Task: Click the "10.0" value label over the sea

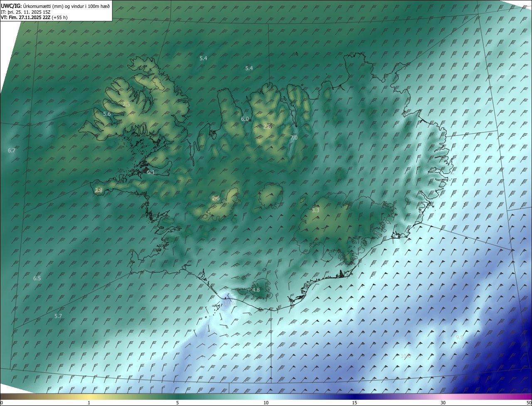Action: 406,356
